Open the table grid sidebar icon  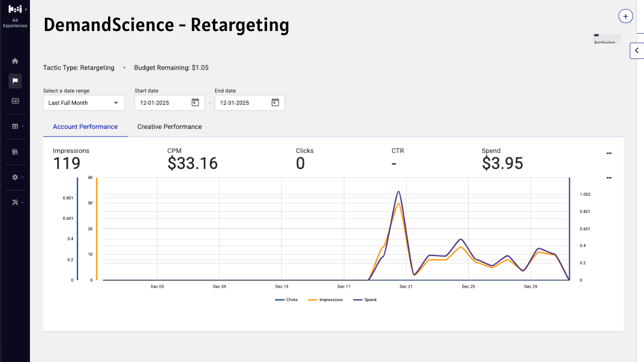click(15, 126)
